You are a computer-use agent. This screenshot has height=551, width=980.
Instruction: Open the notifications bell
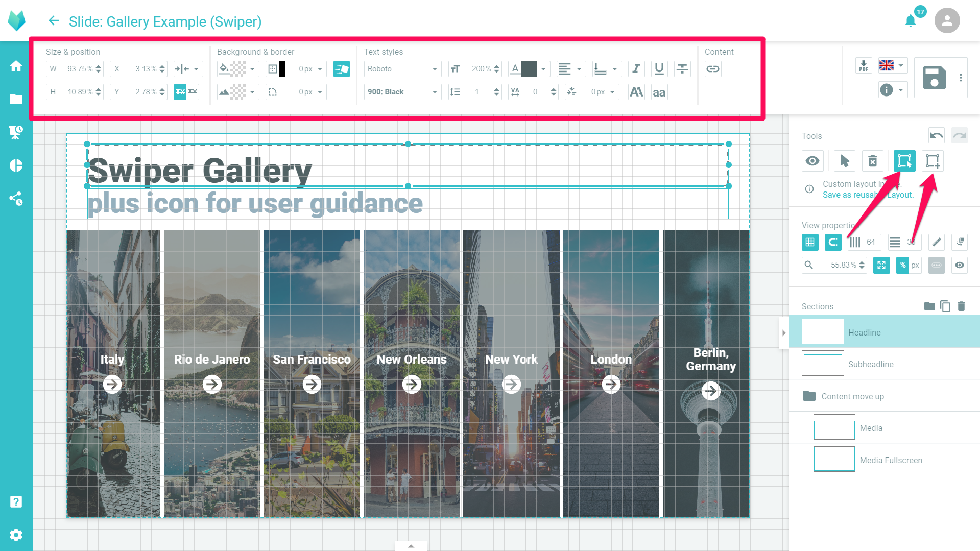(x=911, y=21)
